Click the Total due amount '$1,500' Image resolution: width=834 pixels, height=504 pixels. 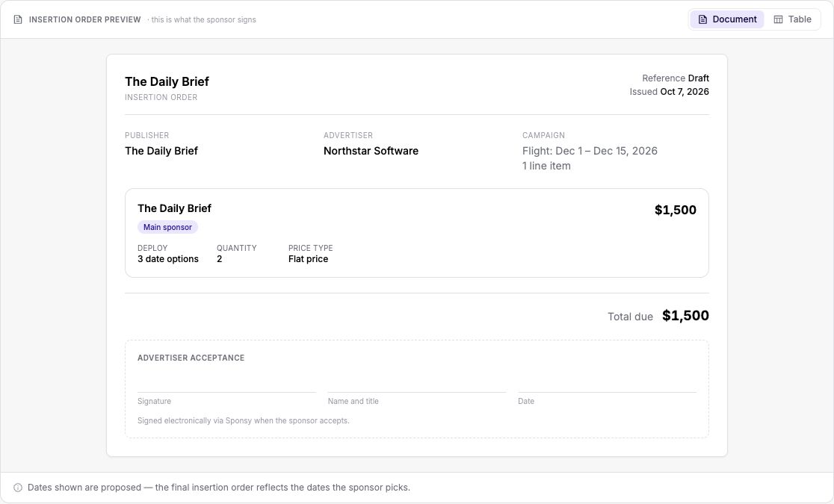click(685, 316)
